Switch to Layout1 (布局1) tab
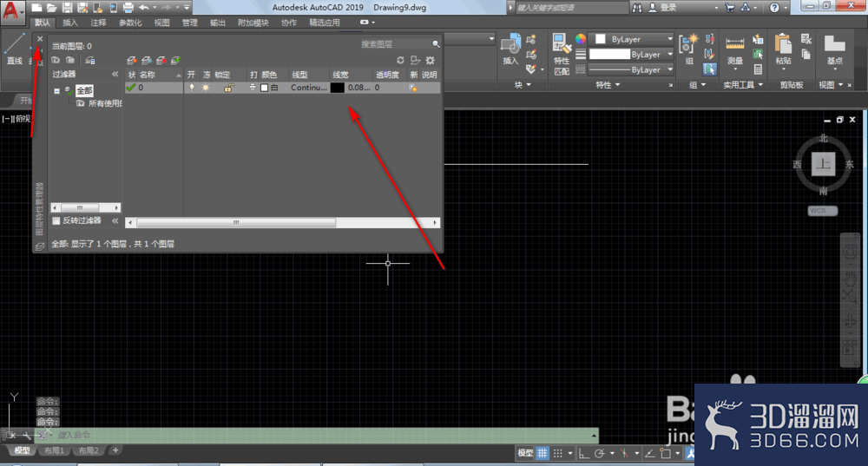 click(54, 450)
